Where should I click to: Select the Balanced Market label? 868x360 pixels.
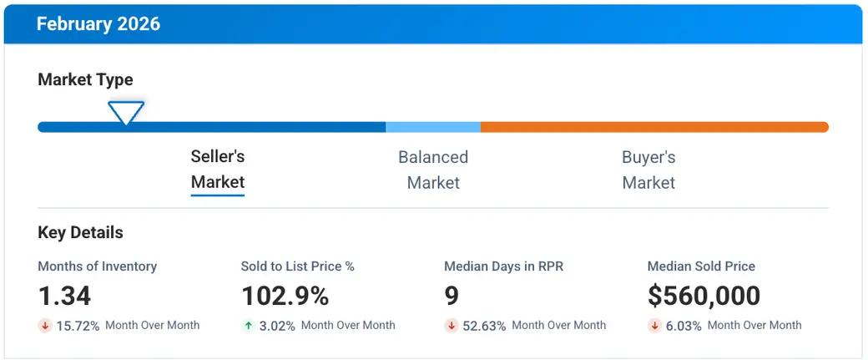tap(433, 170)
